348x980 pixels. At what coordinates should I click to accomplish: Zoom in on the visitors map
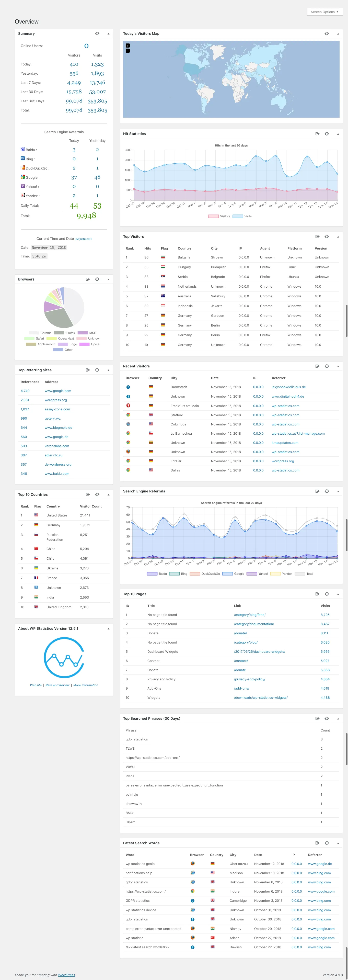[127, 46]
